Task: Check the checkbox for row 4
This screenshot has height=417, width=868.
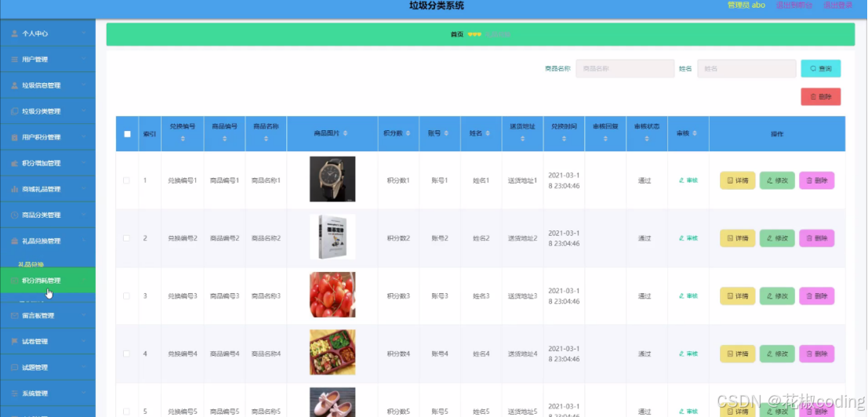Action: point(127,354)
